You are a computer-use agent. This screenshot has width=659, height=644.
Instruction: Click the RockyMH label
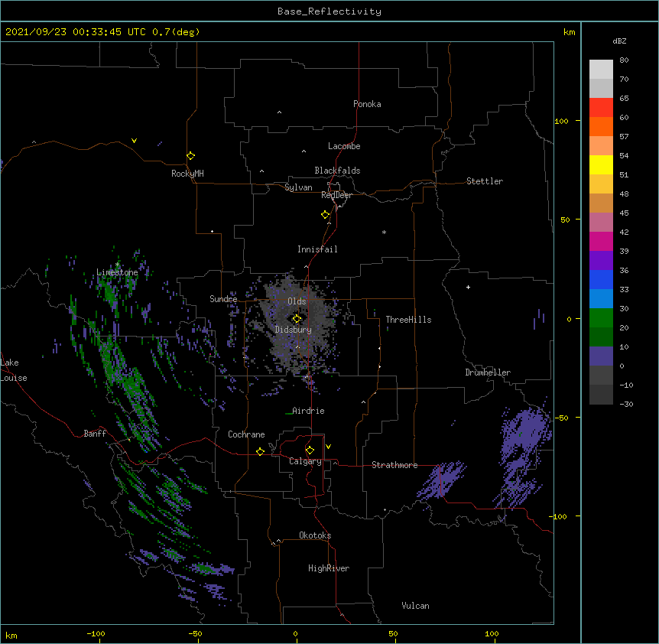[187, 174]
